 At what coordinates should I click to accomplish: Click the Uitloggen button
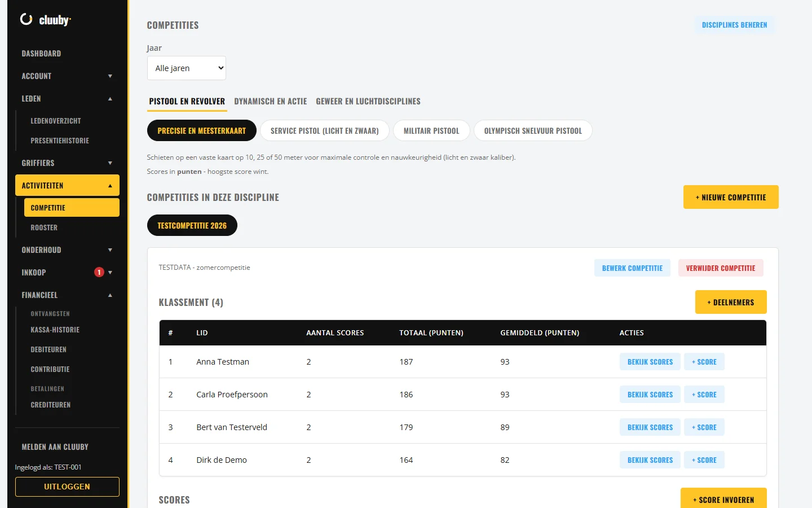[x=67, y=487]
